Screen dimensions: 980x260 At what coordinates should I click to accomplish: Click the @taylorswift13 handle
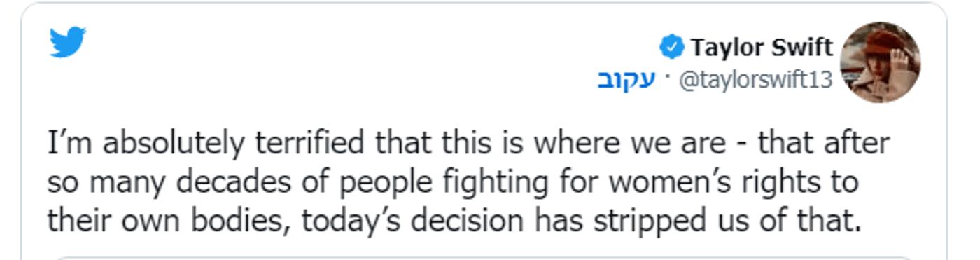(x=756, y=81)
